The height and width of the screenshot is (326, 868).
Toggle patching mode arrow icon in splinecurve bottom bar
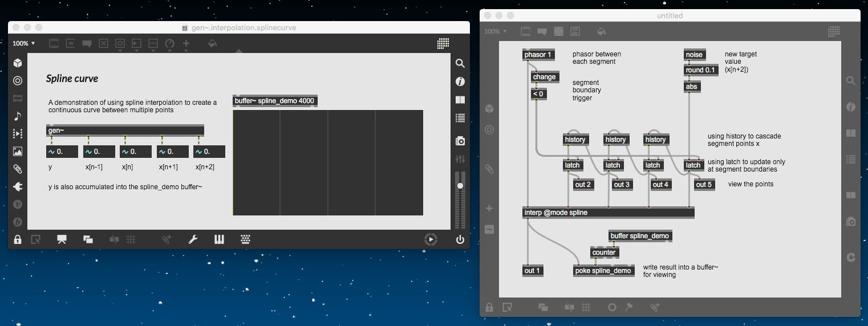(36, 239)
